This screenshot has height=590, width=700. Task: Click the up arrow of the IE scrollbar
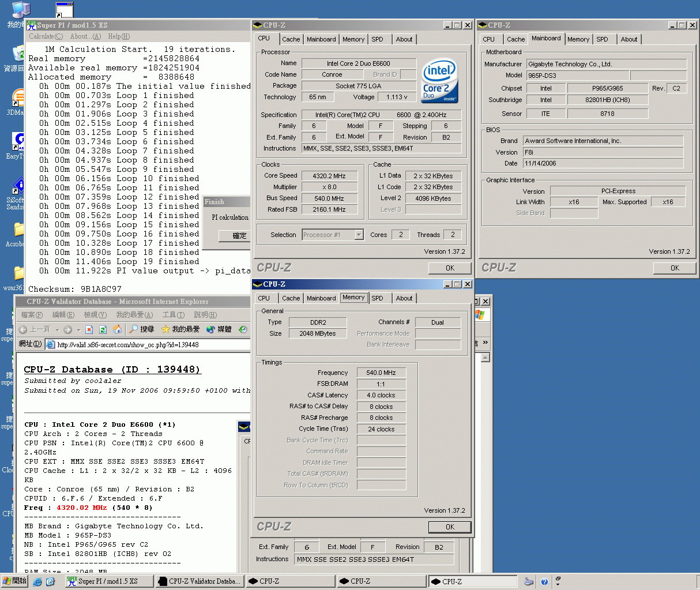(x=486, y=358)
